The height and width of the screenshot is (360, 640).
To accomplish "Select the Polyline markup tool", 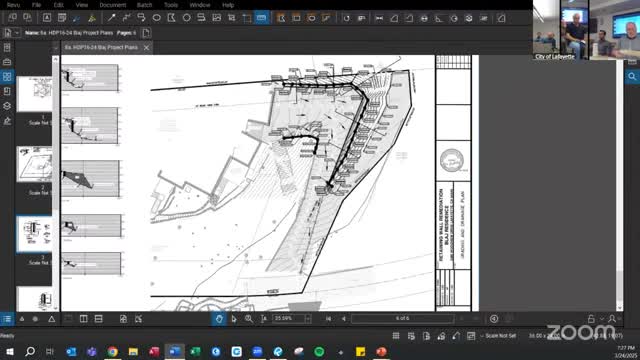I will tap(127, 18).
